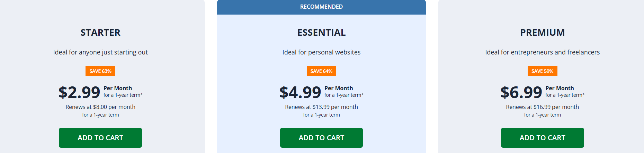Click the PREMIUM plan heading
Image resolution: width=644 pixels, height=153 pixels.
coord(542,33)
